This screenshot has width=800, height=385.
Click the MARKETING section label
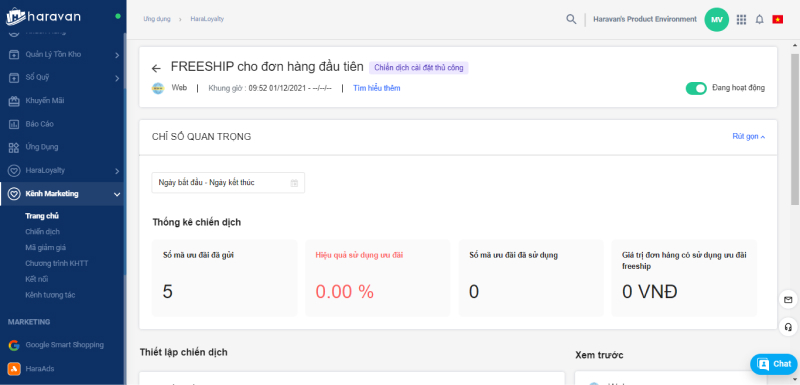click(x=29, y=322)
